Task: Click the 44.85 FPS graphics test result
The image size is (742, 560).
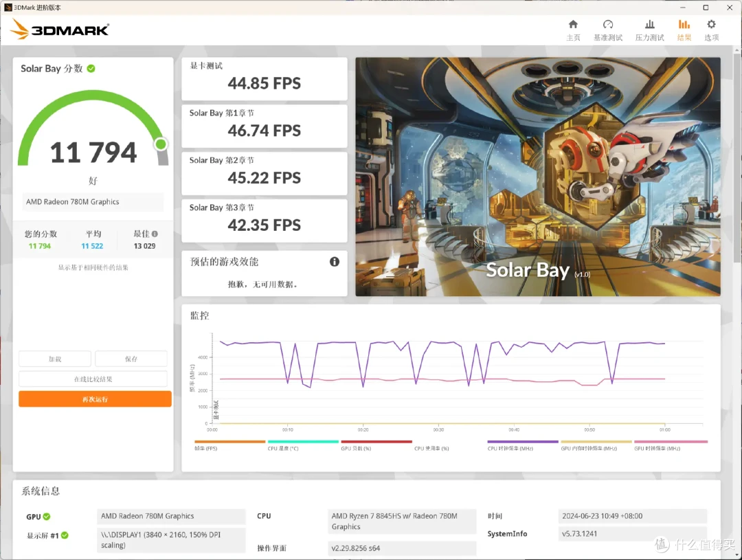Action: tap(264, 83)
